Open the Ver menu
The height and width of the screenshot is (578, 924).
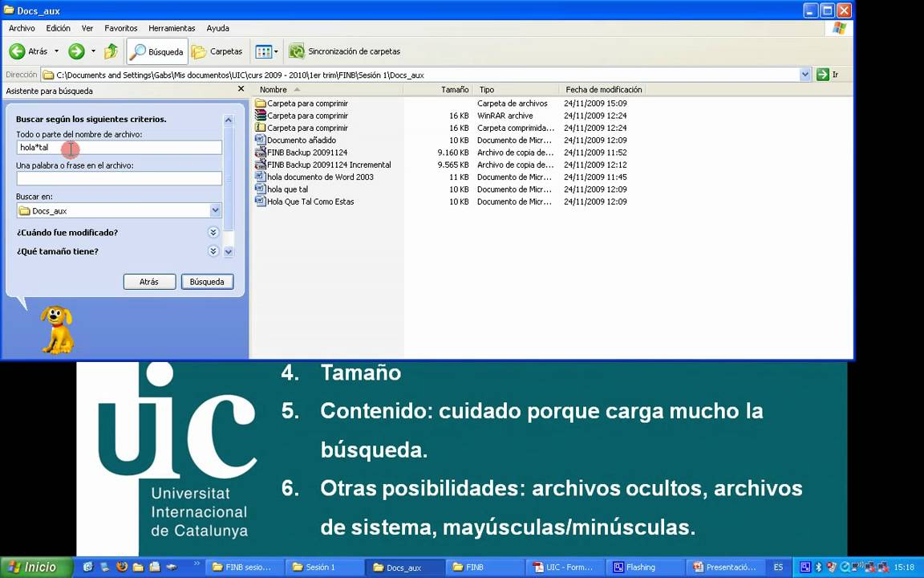pyautogui.click(x=87, y=28)
